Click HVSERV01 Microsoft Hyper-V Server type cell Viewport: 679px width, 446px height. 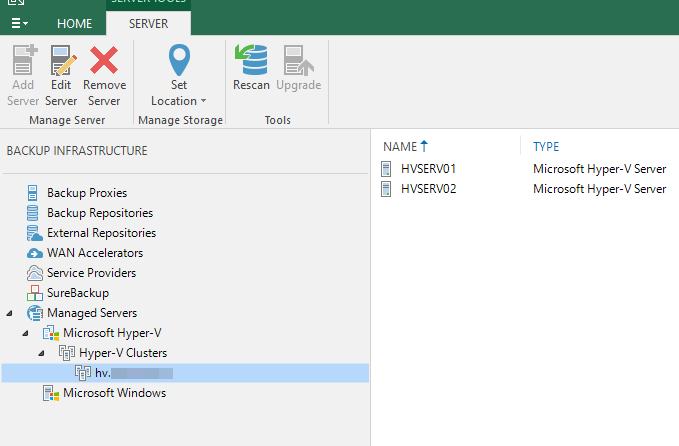pos(599,169)
